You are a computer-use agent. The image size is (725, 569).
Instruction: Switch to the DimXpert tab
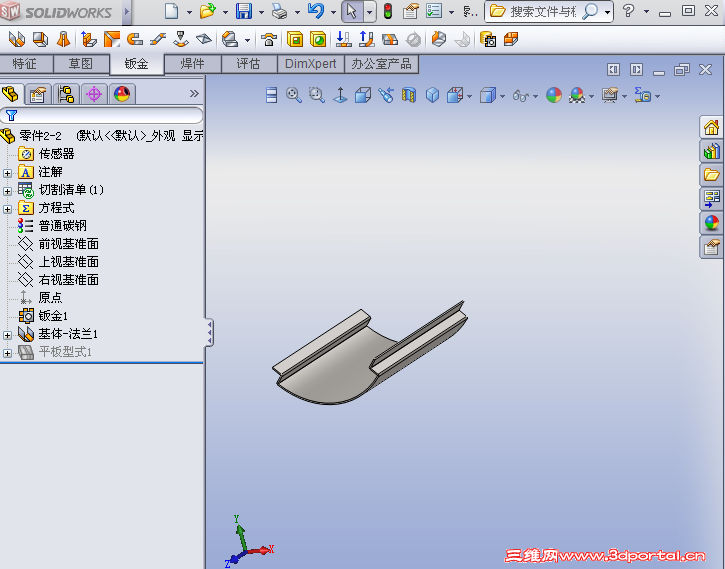pyautogui.click(x=311, y=64)
